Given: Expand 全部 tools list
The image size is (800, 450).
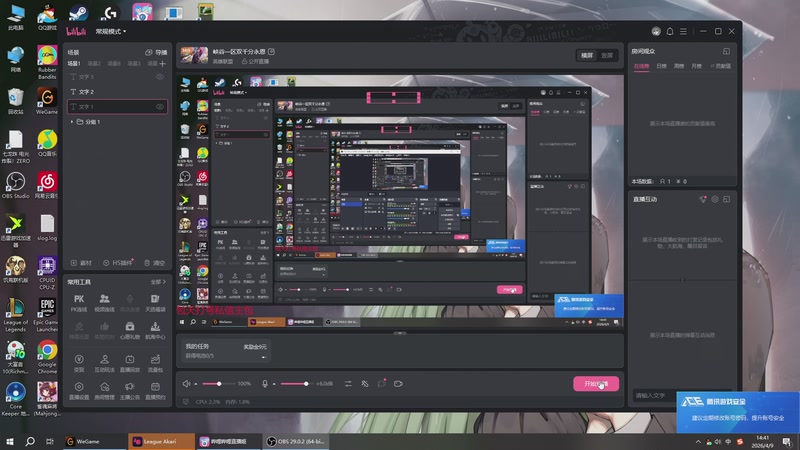Looking at the screenshot, I should click(x=158, y=282).
